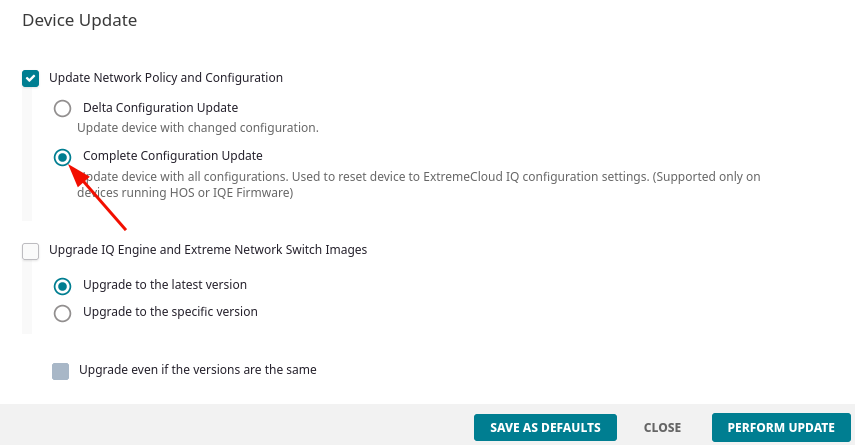Choose the Upgrade to the latest version radio
855x445 pixels.
63,286
